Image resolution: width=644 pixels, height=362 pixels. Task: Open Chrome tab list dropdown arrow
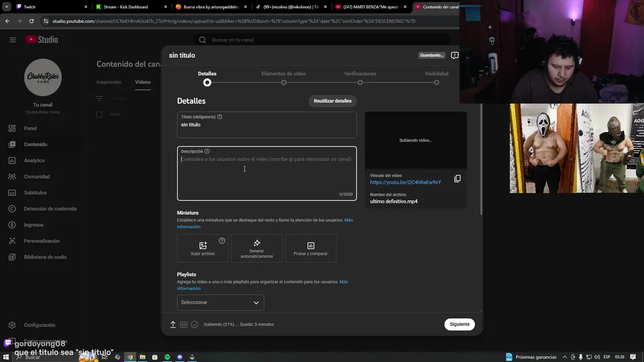tap(6, 7)
